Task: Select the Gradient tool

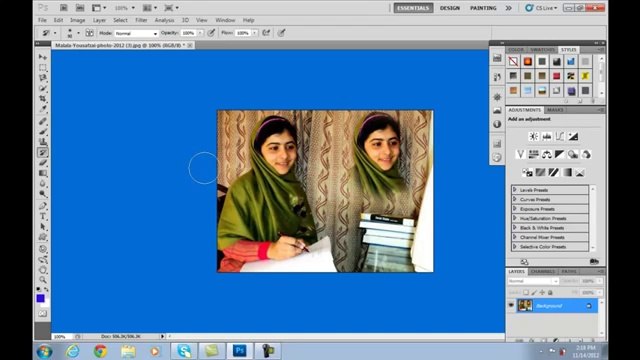Action: click(43, 173)
